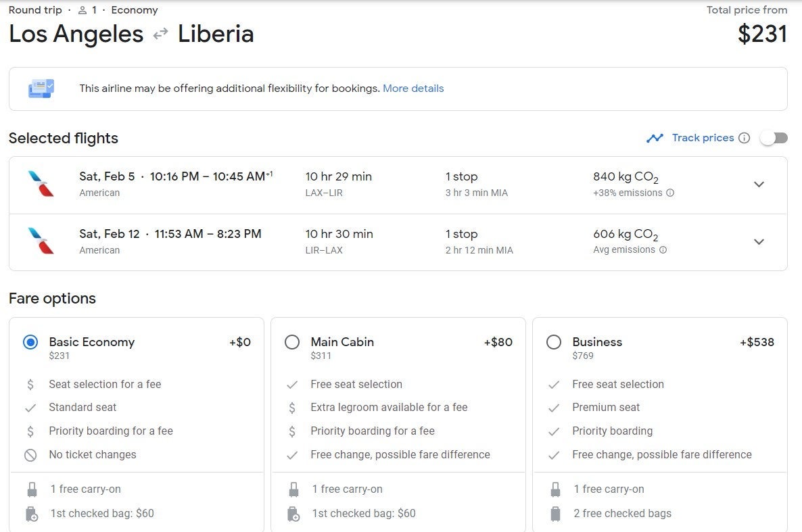Select the Main Cabin fare option
The image size is (802, 532).
pos(292,342)
